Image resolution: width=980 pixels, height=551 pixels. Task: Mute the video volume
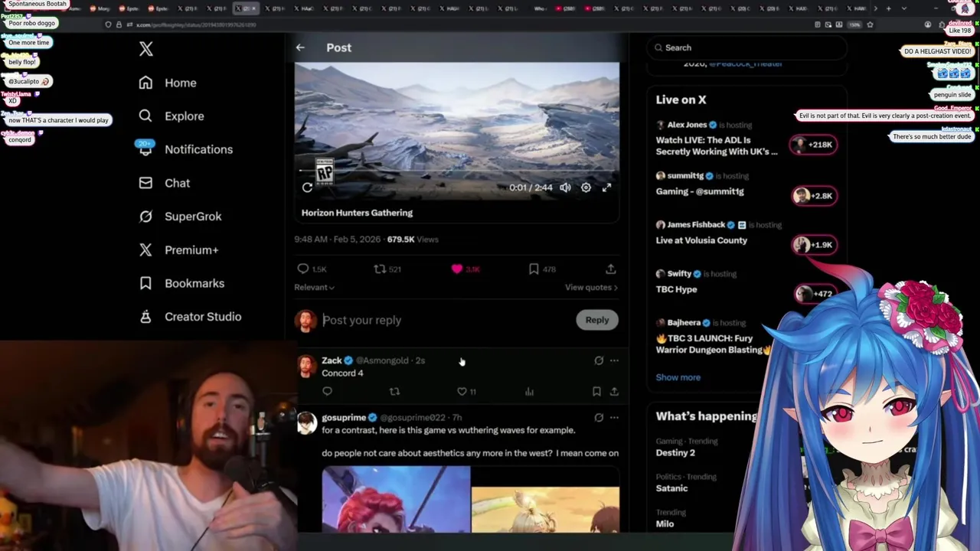tap(565, 187)
